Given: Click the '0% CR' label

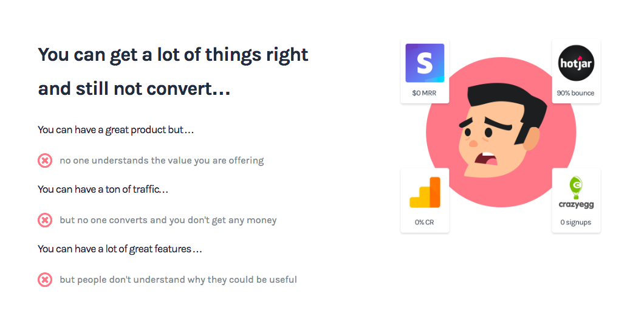Looking at the screenshot, I should 425,223.
